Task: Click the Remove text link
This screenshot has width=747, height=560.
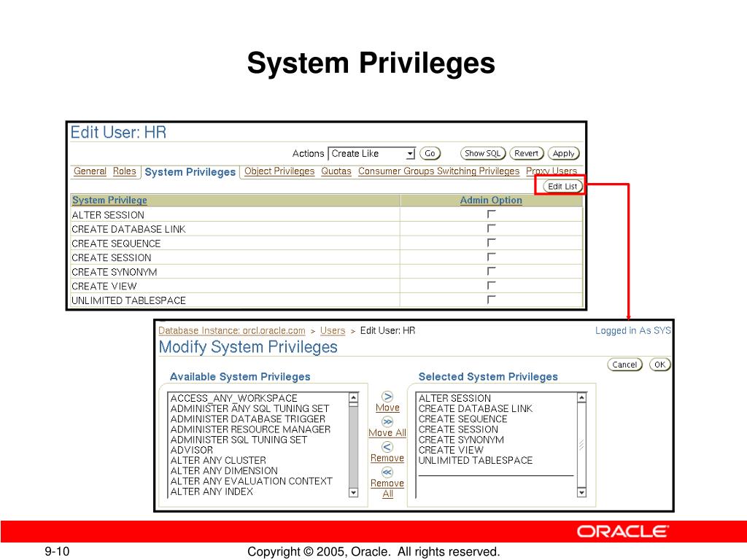Action: tap(387, 458)
